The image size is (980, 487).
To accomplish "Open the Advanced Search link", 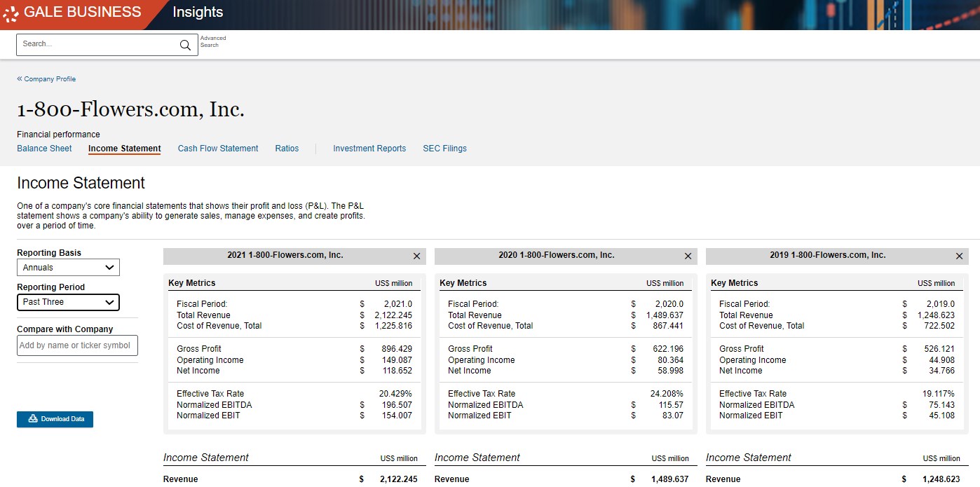I will pos(213,42).
